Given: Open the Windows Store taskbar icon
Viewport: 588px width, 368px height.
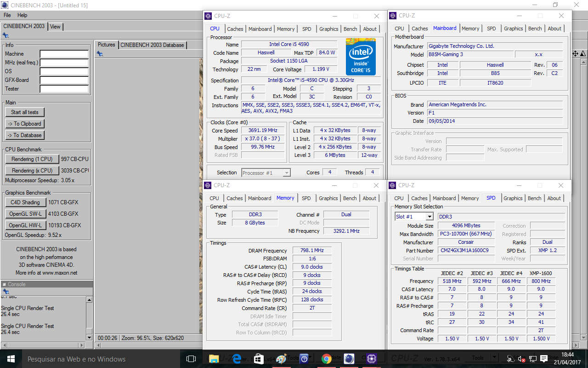Looking at the screenshot, I should coord(259,359).
